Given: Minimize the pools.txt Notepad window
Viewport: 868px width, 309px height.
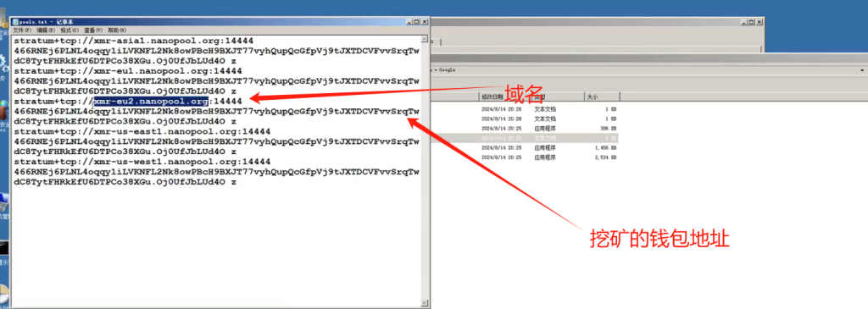Looking at the screenshot, I should pyautogui.click(x=409, y=22).
